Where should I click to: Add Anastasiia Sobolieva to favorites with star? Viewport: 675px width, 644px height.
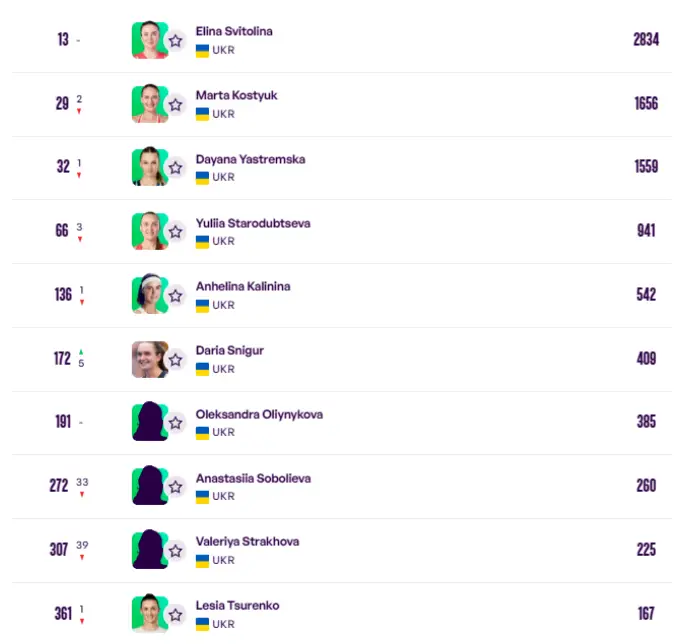175,487
